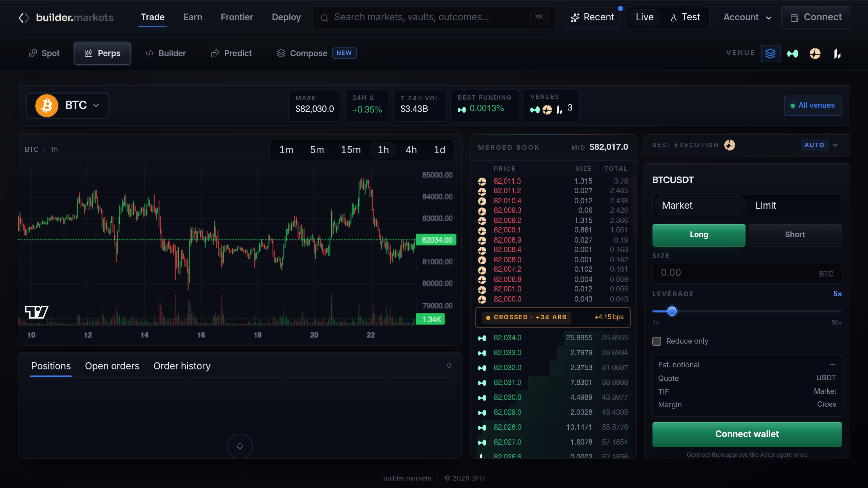
Task: Select the orange pinwheel venue icon
Action: pos(815,54)
